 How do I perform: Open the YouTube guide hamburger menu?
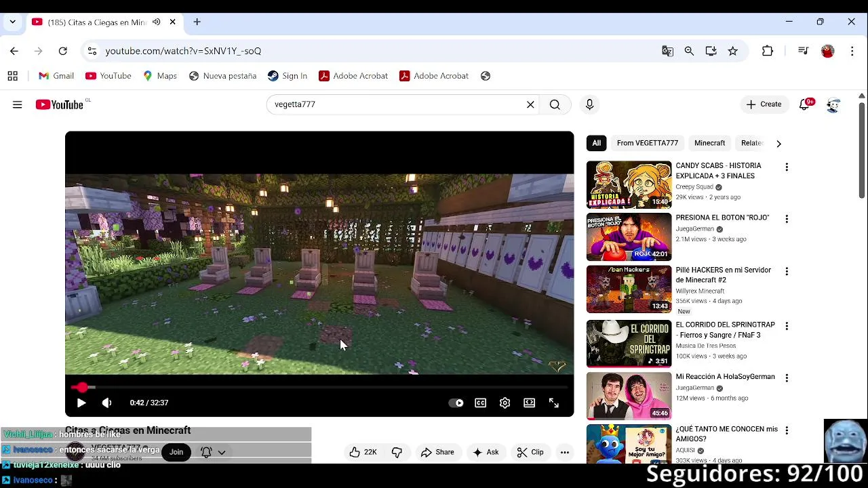pos(17,104)
